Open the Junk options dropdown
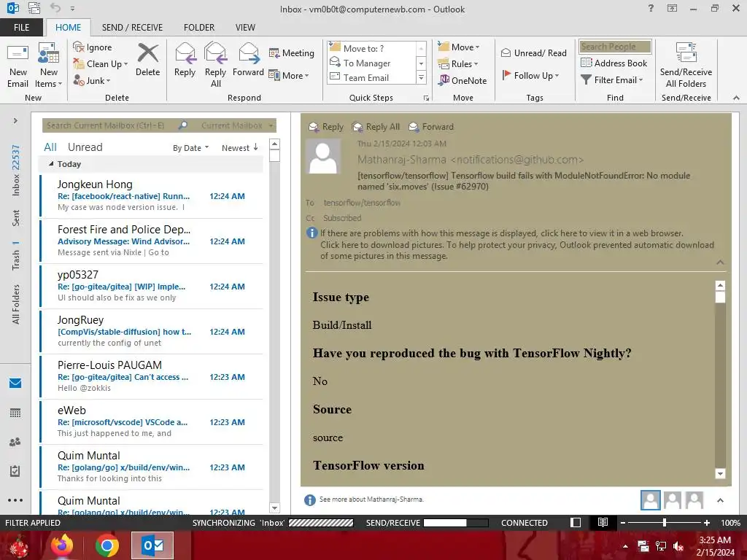The height and width of the screenshot is (560, 747). pos(91,80)
